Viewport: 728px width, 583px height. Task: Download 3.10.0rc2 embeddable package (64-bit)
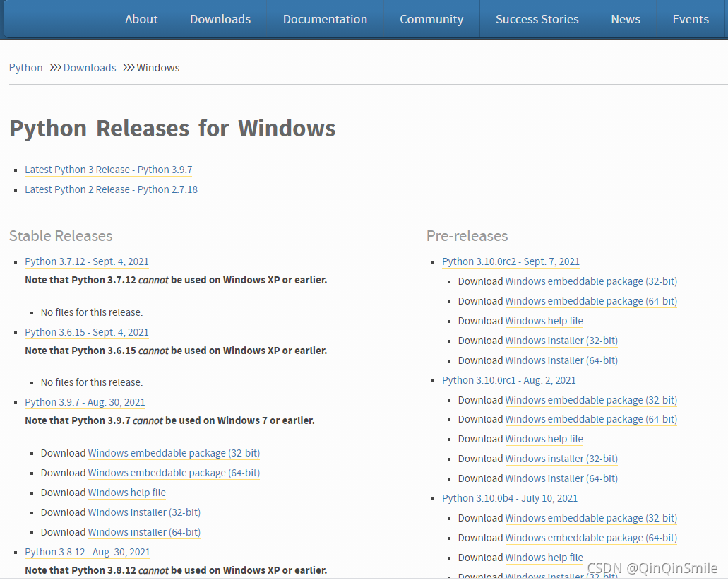(x=591, y=301)
